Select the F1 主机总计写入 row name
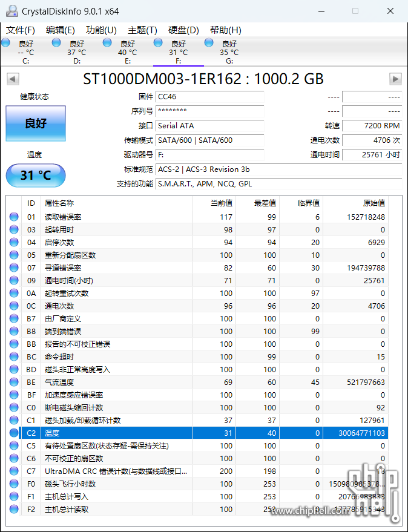408x532 pixels. click(x=67, y=497)
